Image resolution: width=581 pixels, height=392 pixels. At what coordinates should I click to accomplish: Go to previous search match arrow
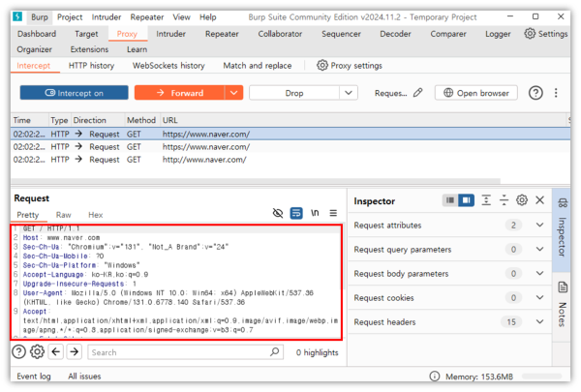click(56, 351)
